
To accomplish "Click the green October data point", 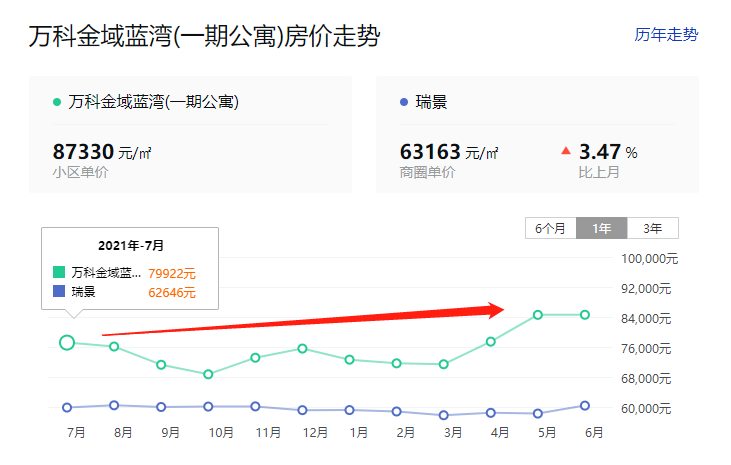I will (x=208, y=374).
